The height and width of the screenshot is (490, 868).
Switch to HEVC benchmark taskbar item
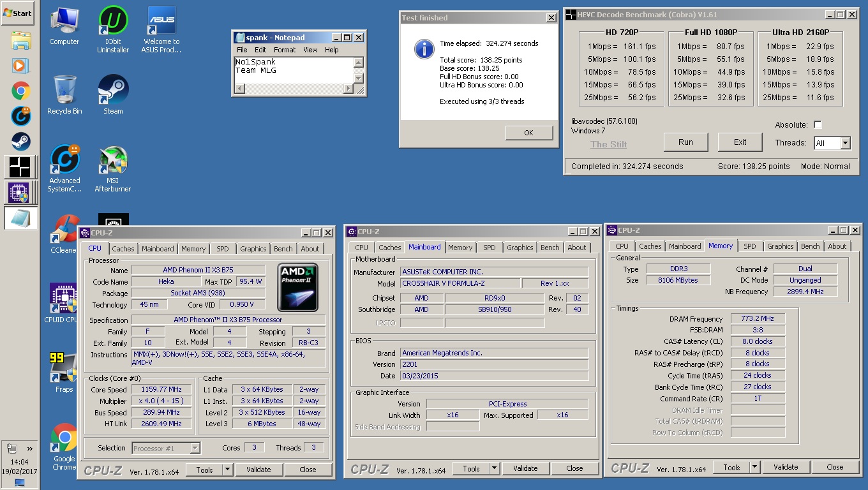(20, 167)
